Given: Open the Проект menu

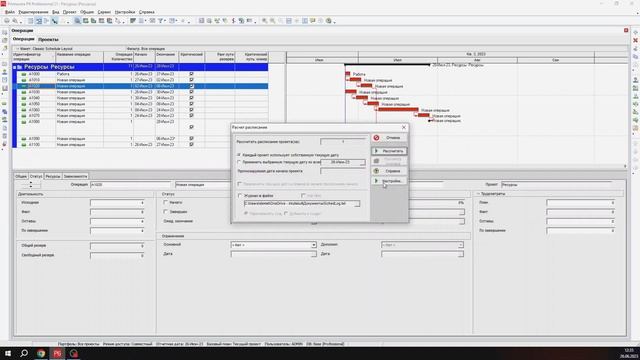Looking at the screenshot, I should 69,12.
